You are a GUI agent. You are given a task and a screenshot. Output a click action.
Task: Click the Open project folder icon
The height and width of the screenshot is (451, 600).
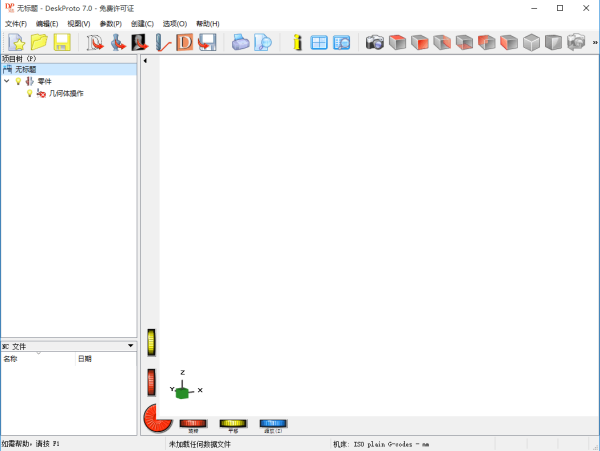(39, 42)
